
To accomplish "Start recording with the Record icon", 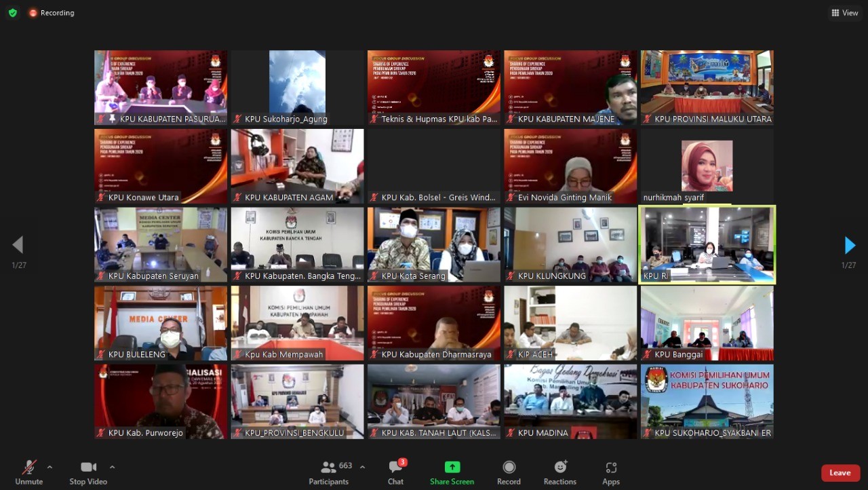I will [509, 472].
